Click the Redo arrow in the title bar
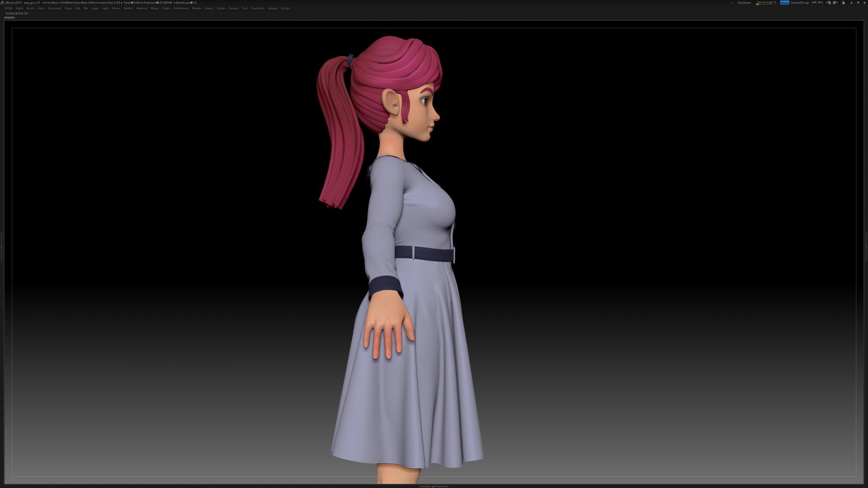The height and width of the screenshot is (488, 868). pos(821,2)
